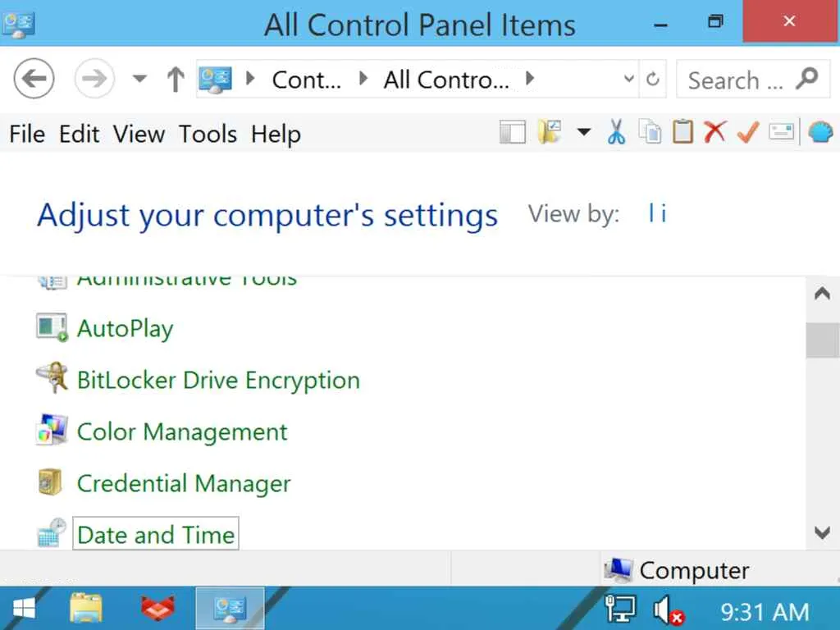Screen dimensions: 840x630
Task: Open the Tools menu
Action: (208, 134)
